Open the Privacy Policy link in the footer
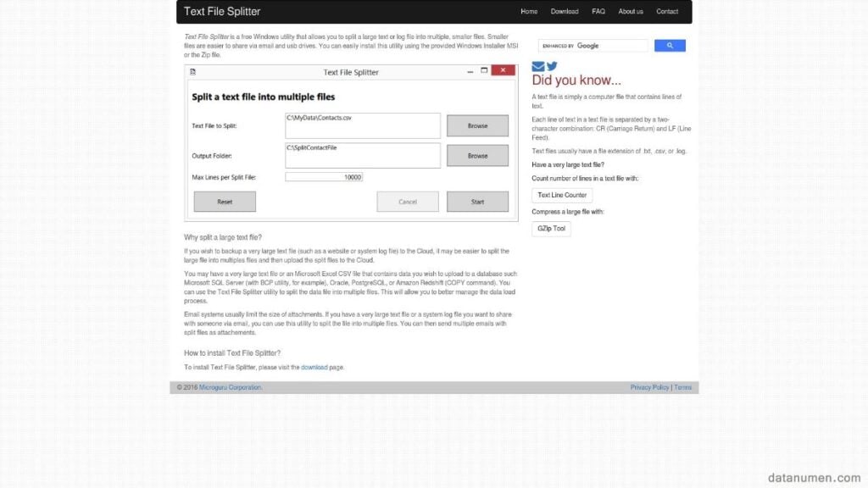The image size is (868, 488). pos(649,386)
